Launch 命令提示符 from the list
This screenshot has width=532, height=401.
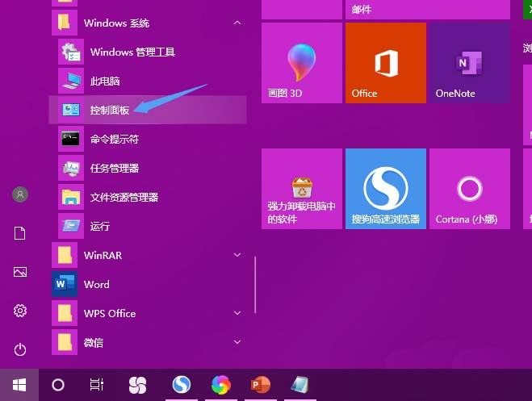pos(148,139)
